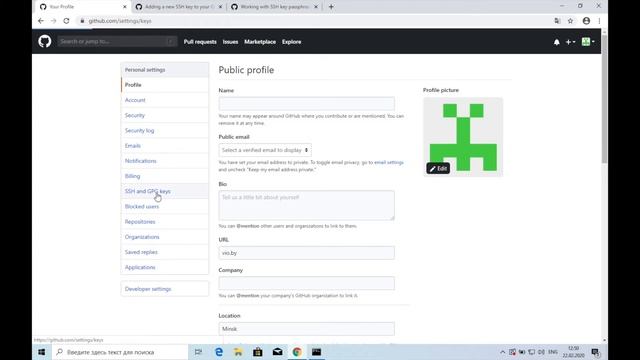Open Microsoft Store from taskbar
Image resolution: width=640 pixels, height=360 pixels.
point(258,352)
